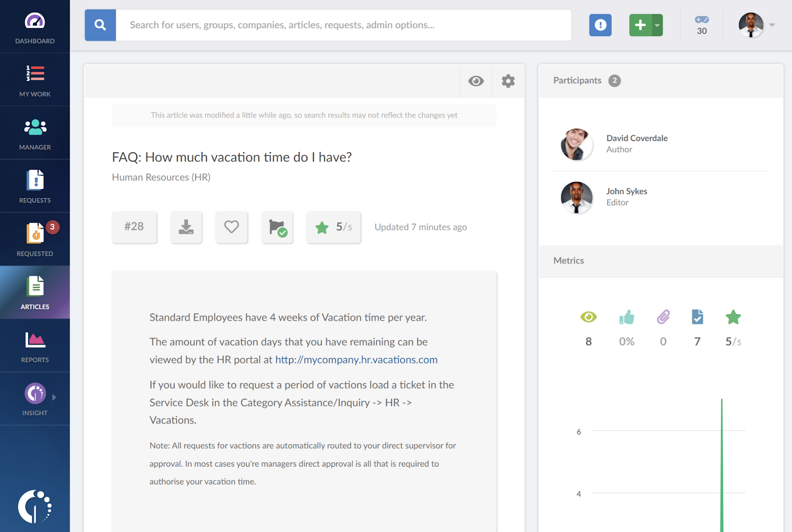Open the HR vacations portal link
Viewport: 792px width, 532px height.
356,359
